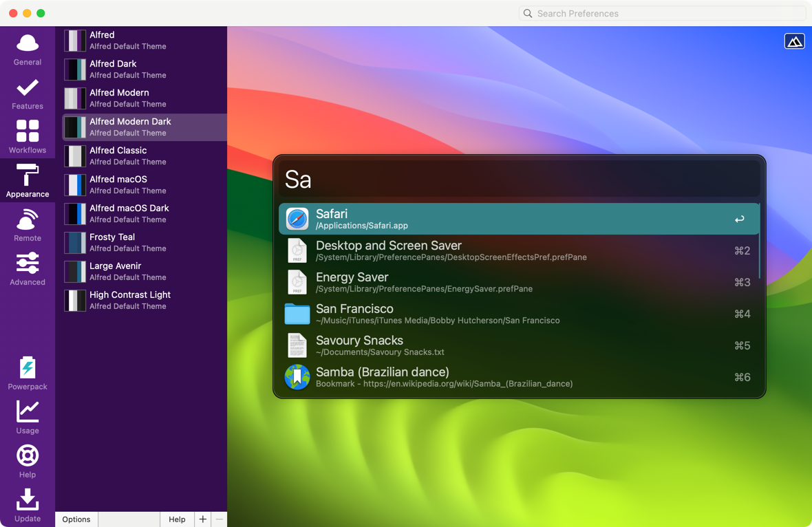Screen dimensions: 812x527
Task: Click the Safari result in theme preview
Action: tap(519, 219)
